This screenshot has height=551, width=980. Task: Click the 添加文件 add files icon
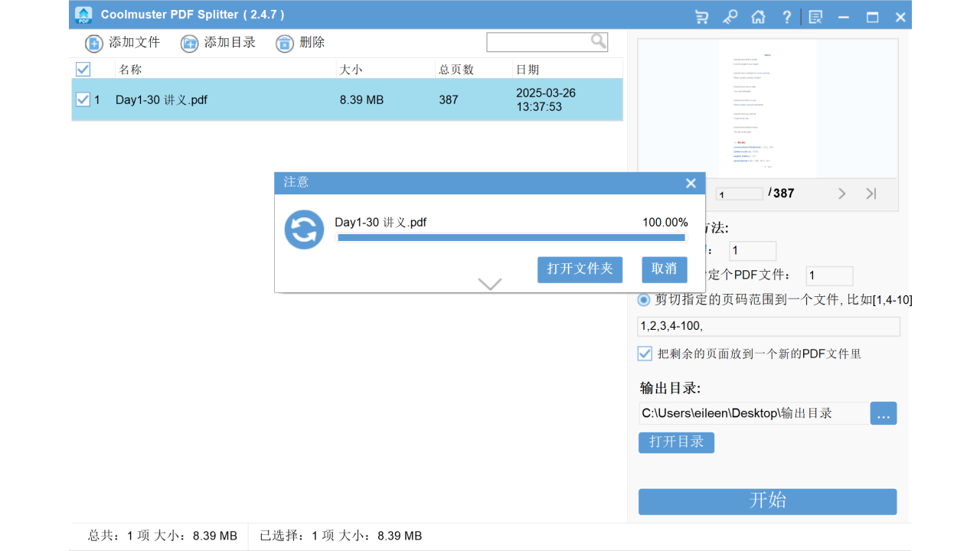tap(93, 44)
